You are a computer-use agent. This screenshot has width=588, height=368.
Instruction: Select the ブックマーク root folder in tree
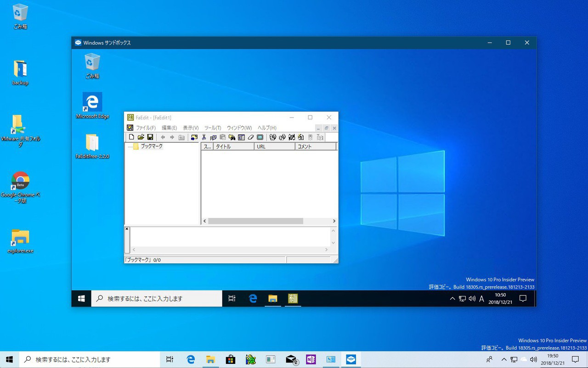point(151,147)
